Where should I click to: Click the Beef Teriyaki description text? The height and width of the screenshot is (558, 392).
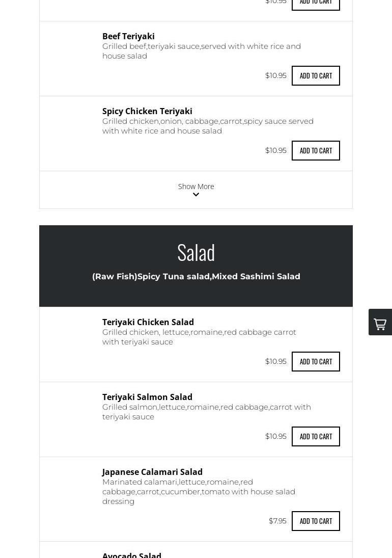[202, 51]
